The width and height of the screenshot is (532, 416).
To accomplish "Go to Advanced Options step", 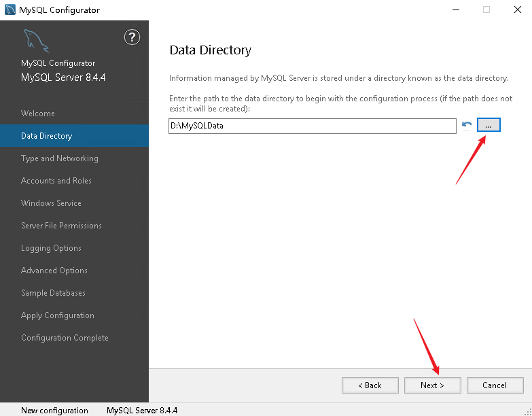I will (54, 271).
